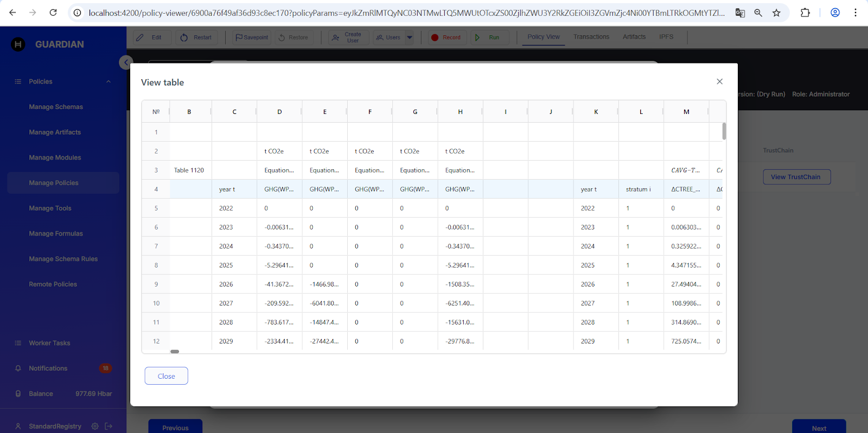Image resolution: width=868 pixels, height=433 pixels.
Task: Click the Guardian logo icon
Action: 18,44
